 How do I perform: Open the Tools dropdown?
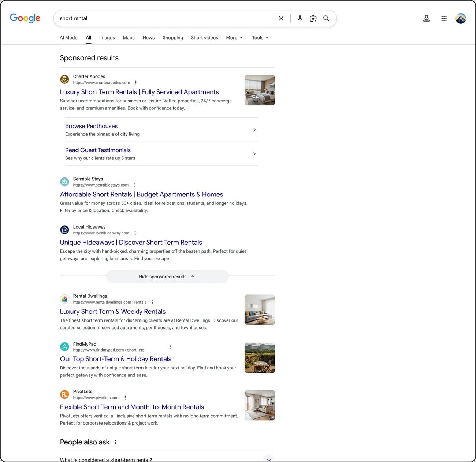(260, 38)
